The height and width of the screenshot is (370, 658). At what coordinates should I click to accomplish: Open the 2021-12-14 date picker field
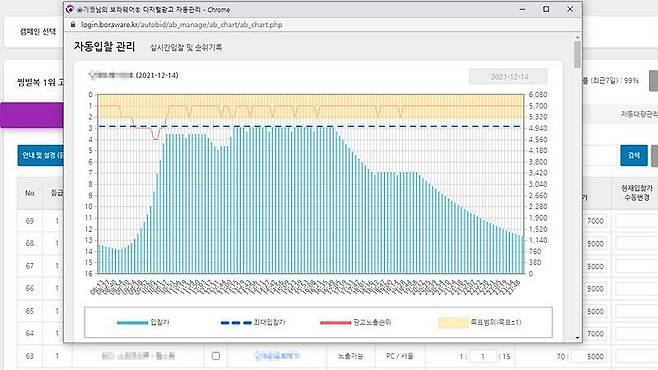pos(508,77)
